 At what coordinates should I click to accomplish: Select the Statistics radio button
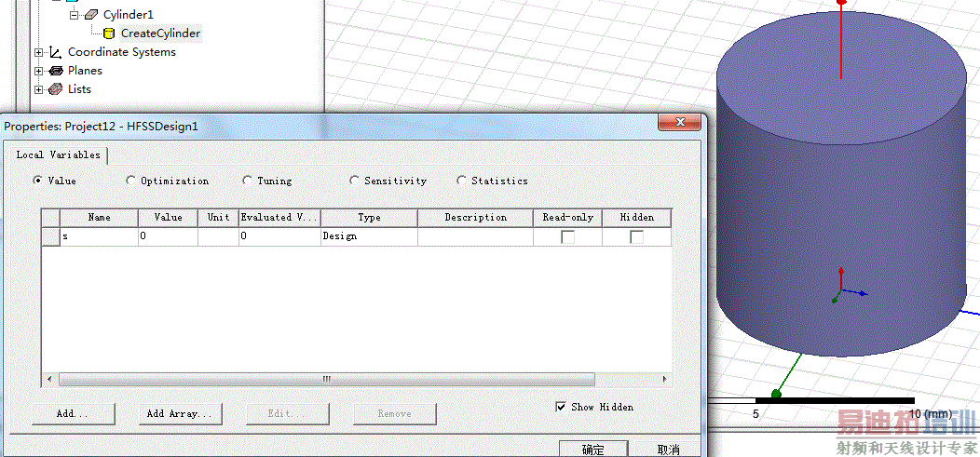461,181
